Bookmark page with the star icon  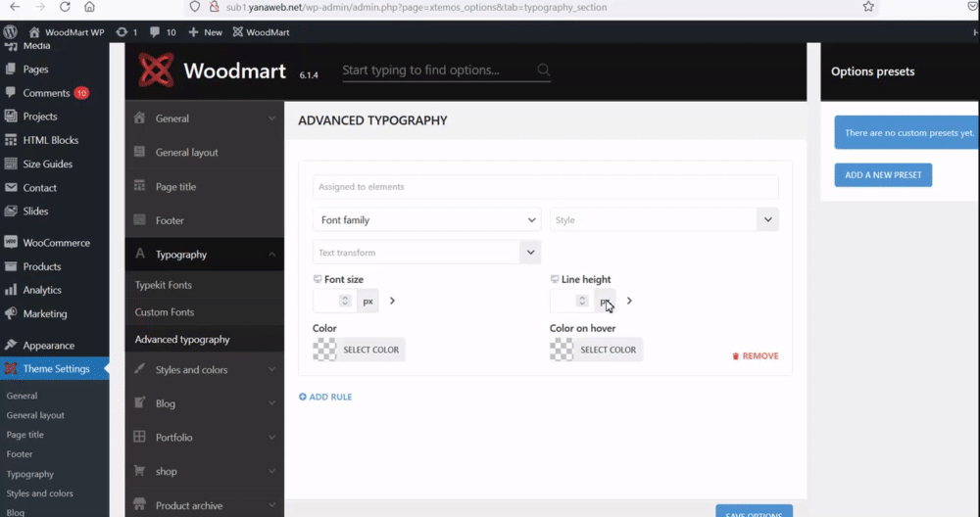tap(868, 7)
